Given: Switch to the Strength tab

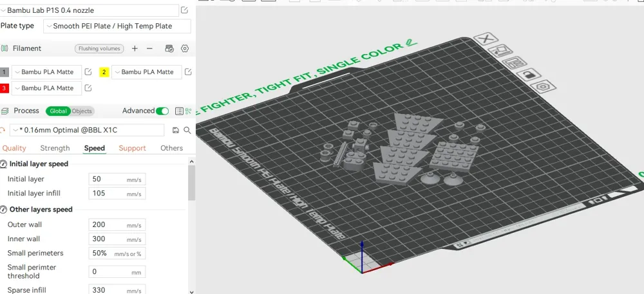Looking at the screenshot, I should click(55, 149).
